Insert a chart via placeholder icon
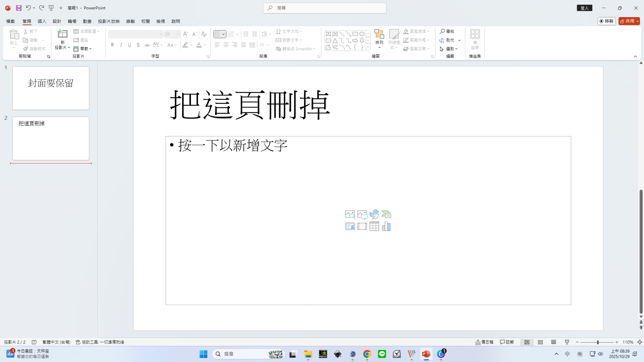 tap(386, 227)
